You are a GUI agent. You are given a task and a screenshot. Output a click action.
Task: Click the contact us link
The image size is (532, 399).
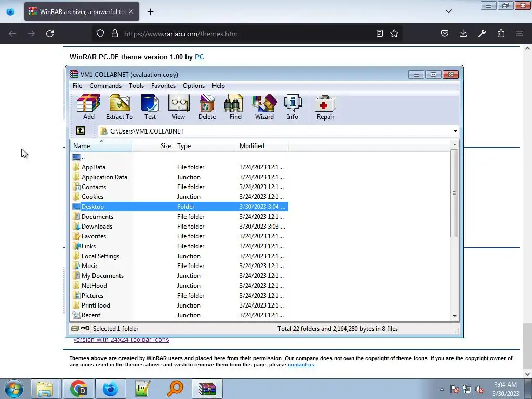coord(301,365)
